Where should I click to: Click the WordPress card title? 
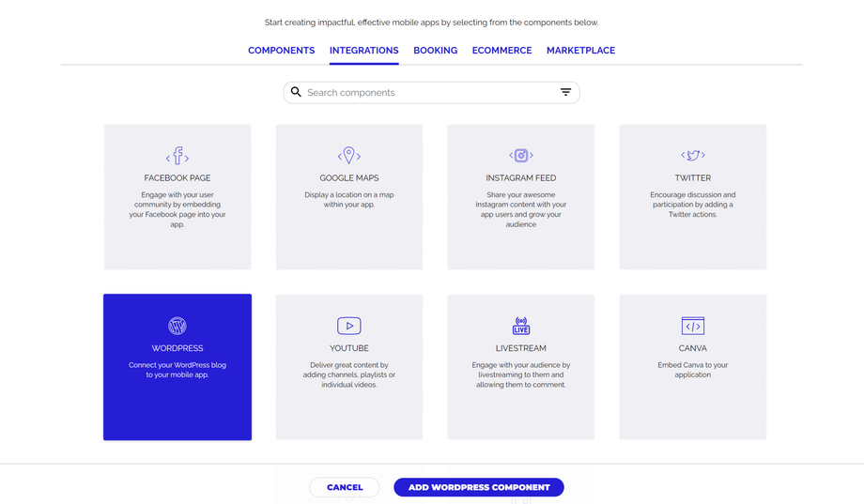(x=177, y=348)
